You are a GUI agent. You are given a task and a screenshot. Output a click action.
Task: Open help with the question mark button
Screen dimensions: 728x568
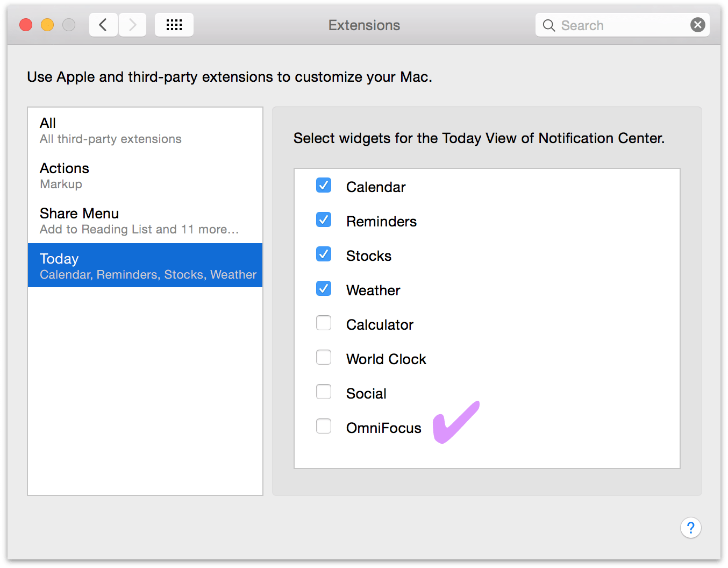pyautogui.click(x=690, y=528)
